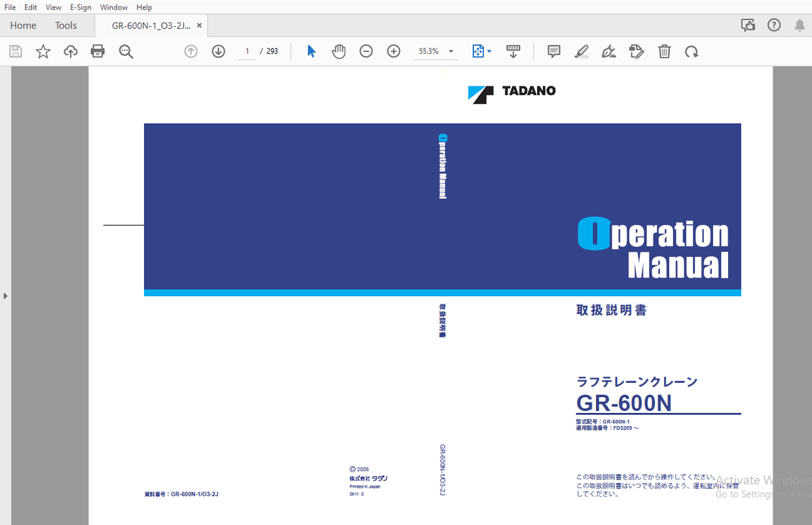Activate the Selection tool arrow
The width and height of the screenshot is (812, 525).
311,50
